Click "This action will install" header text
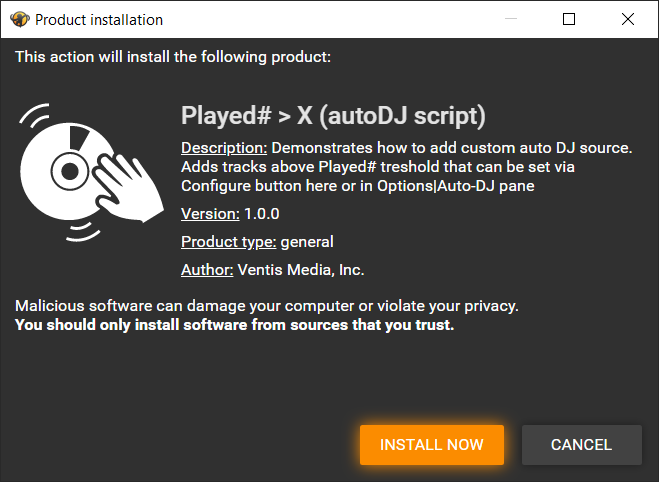The image size is (659, 482). click(173, 57)
